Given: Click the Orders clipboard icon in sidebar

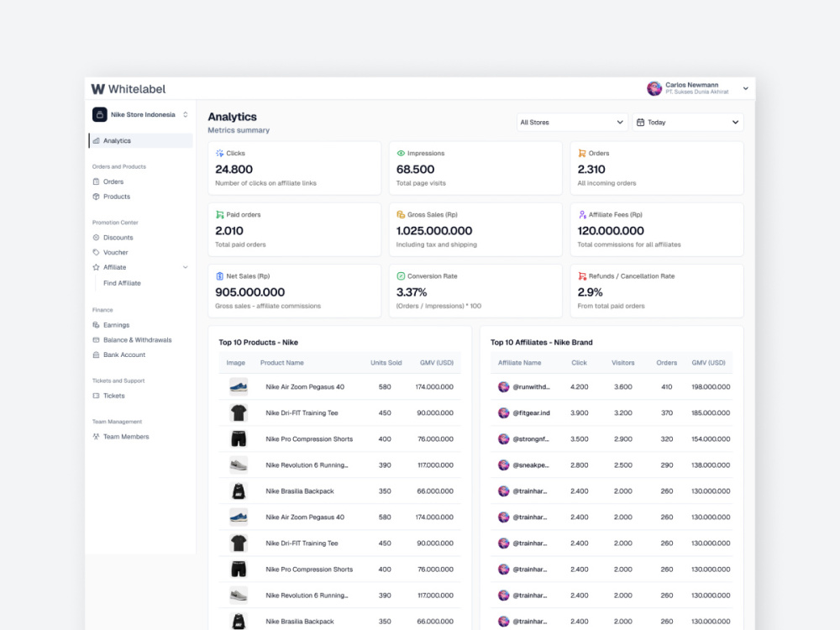Looking at the screenshot, I should tap(96, 181).
